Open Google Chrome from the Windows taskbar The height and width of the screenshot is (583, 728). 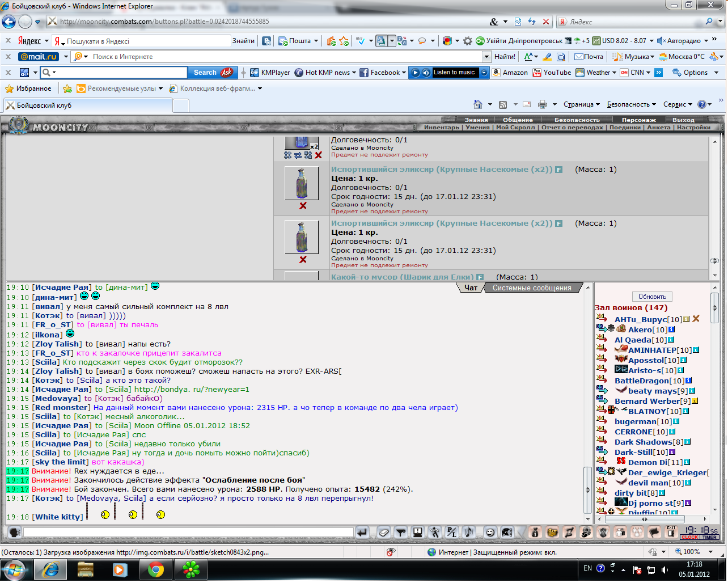pyautogui.click(x=156, y=569)
